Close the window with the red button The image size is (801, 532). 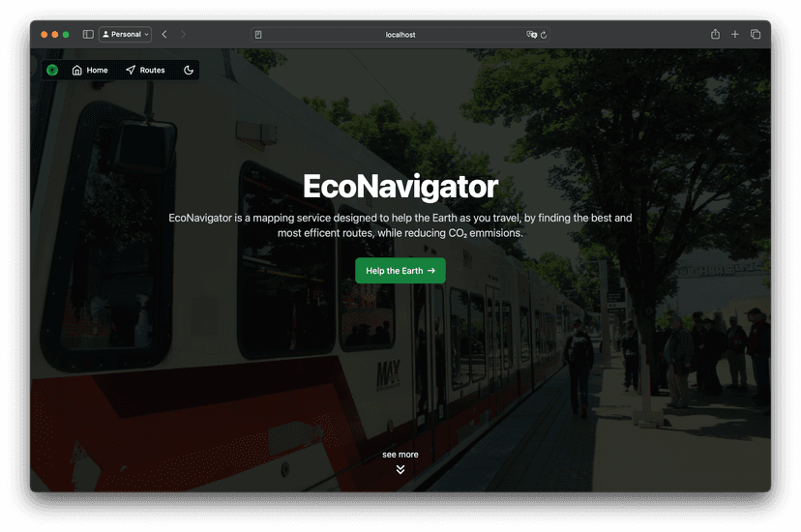point(44,35)
